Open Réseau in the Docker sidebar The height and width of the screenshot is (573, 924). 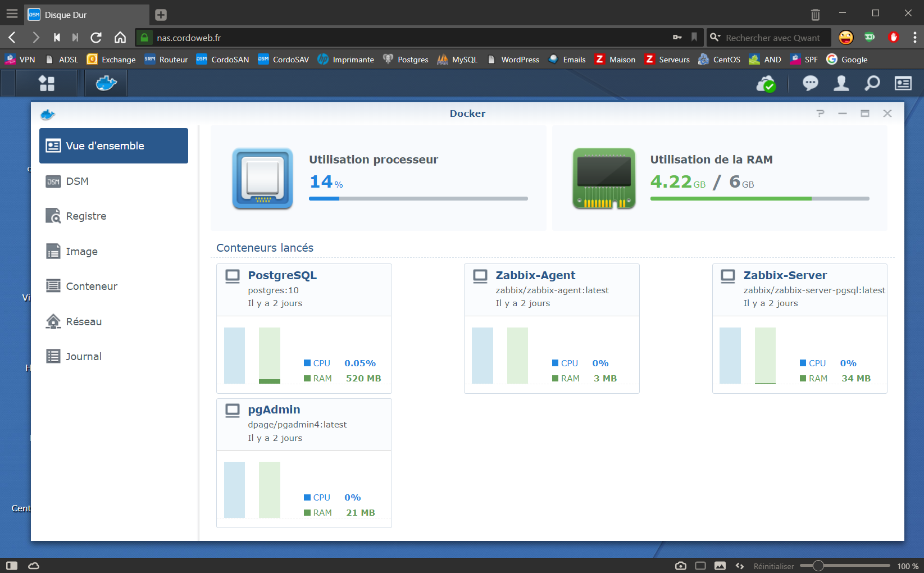(x=113, y=321)
